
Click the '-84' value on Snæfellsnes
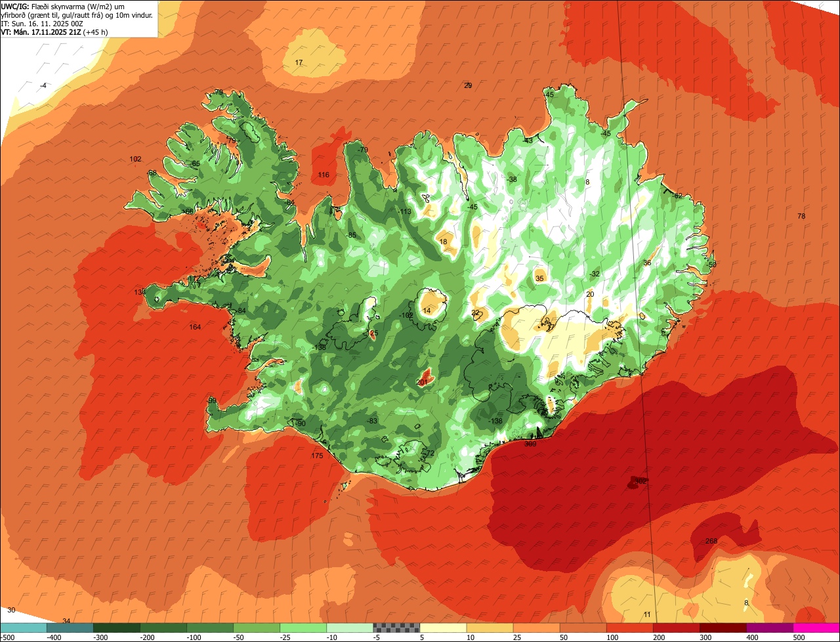click(x=240, y=310)
